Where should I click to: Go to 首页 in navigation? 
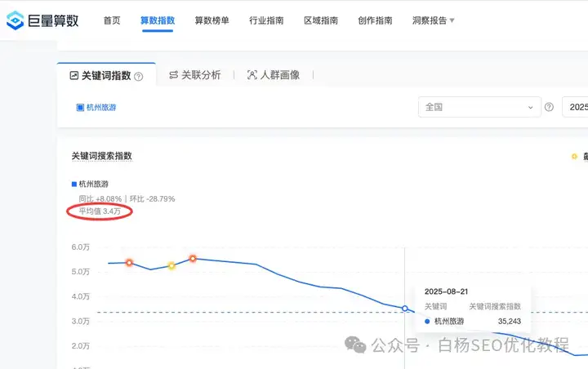[x=112, y=20]
